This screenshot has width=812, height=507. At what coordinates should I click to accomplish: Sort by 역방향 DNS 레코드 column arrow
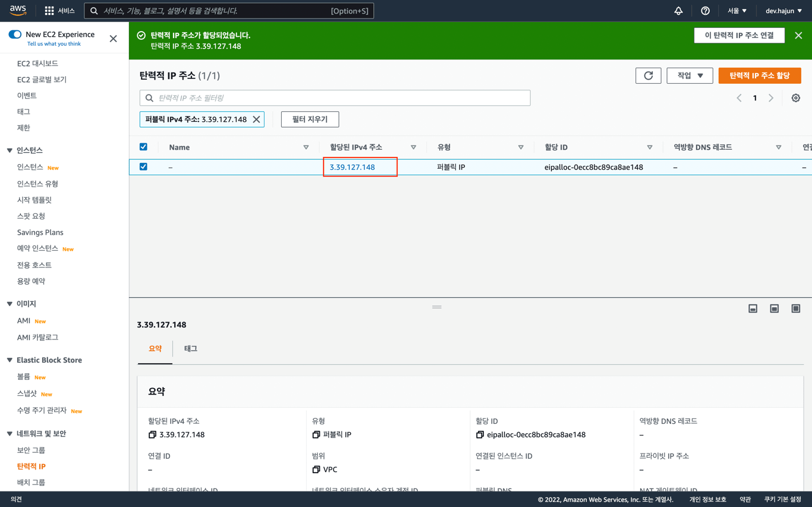click(779, 147)
